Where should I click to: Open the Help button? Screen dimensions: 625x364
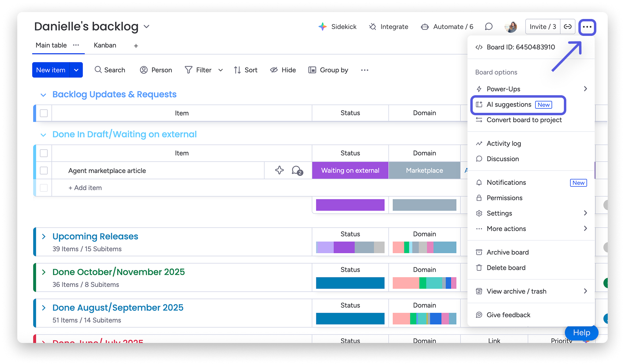point(581,333)
